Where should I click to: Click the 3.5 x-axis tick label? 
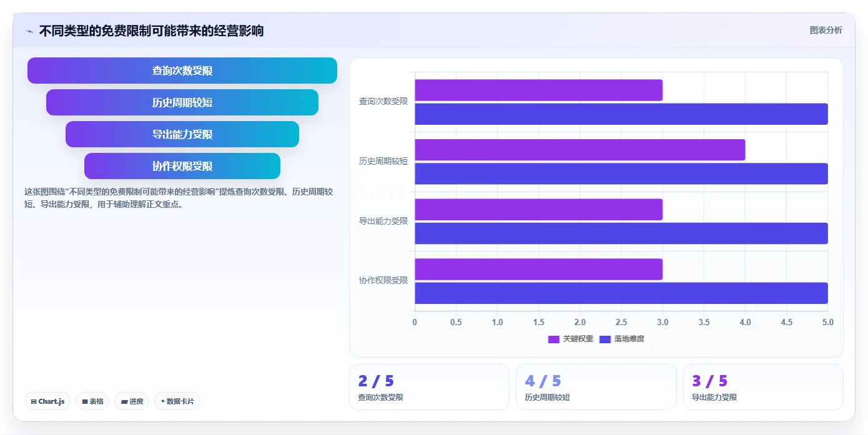(704, 322)
